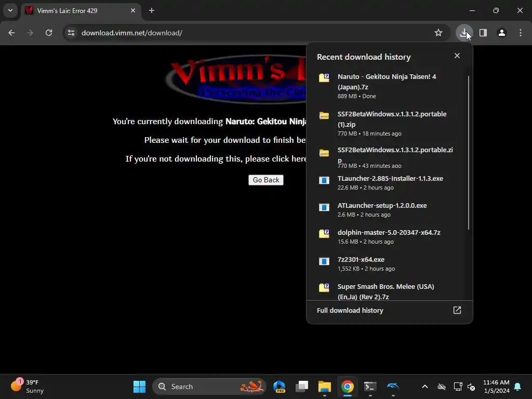Image resolution: width=532 pixels, height=399 pixels.
Task: Click the SSF2BetaWindows portable (1).zip folder icon
Action: [x=324, y=115]
